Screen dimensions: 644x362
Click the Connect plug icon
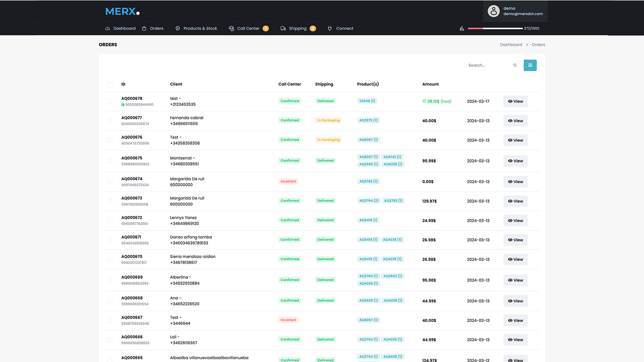tap(330, 29)
